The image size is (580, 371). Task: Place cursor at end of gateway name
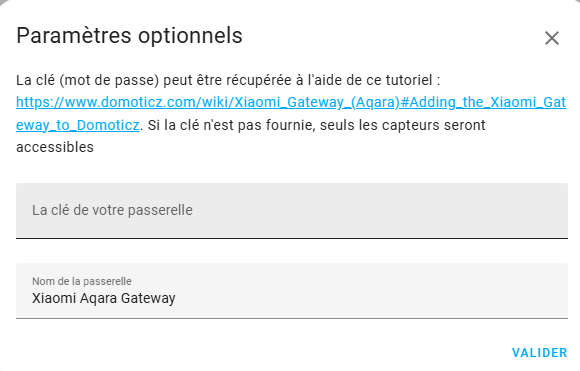point(176,298)
